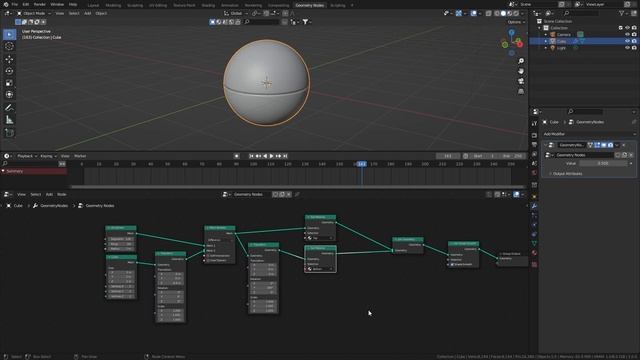The height and width of the screenshot is (360, 640).
Task: Click the outliner filter funnel icon
Action: (x=621, y=13)
